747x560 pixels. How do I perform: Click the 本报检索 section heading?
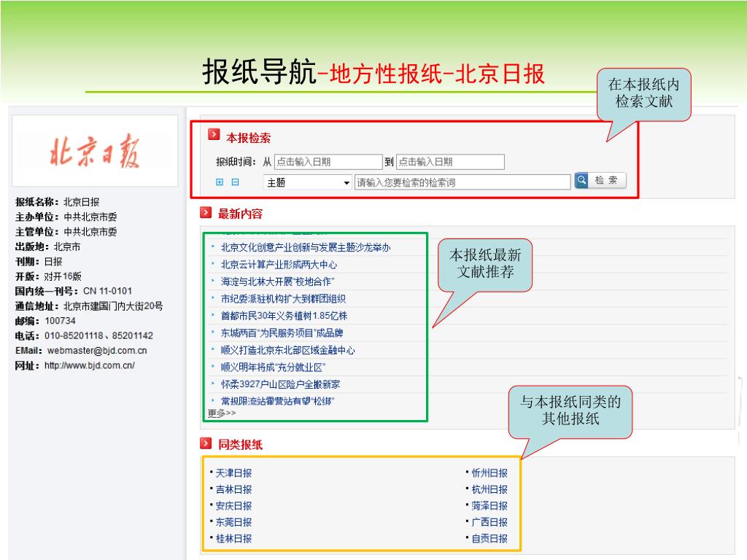click(x=248, y=138)
